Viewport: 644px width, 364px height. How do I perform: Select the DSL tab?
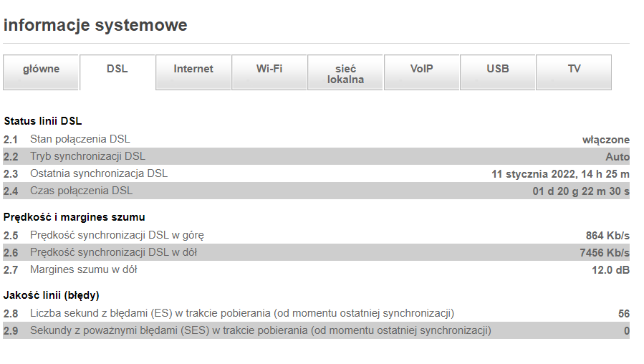(x=117, y=70)
